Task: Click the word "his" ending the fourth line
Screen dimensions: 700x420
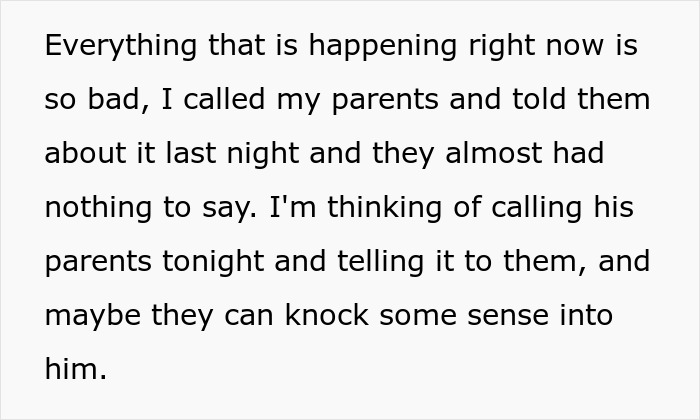Action: pyautogui.click(x=617, y=209)
